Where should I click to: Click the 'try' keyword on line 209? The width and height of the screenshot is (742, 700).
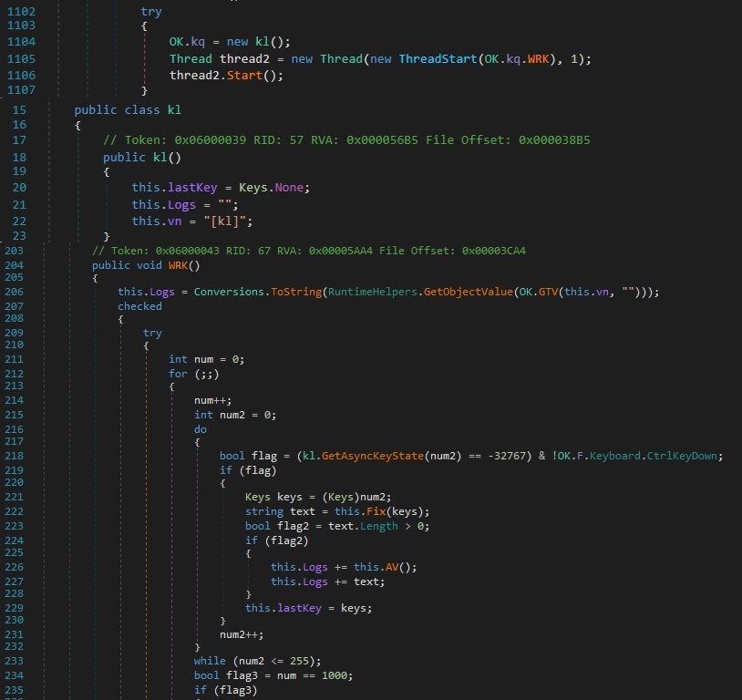tap(152, 334)
